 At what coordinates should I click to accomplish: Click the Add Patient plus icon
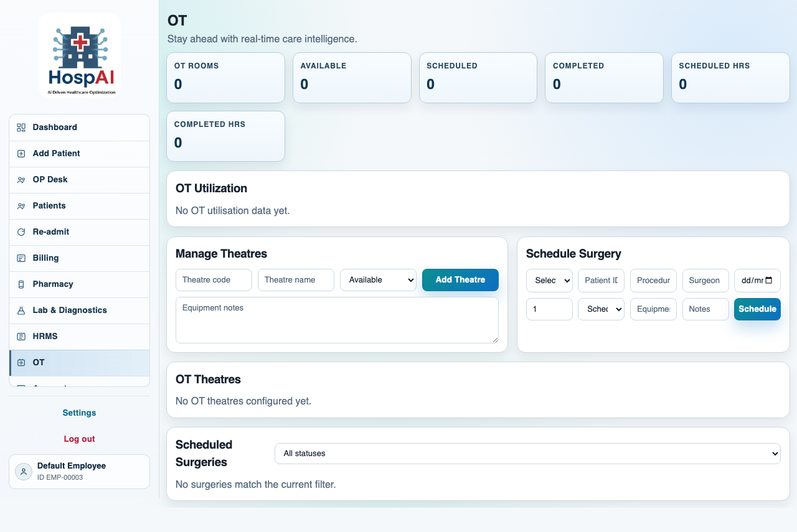21,154
